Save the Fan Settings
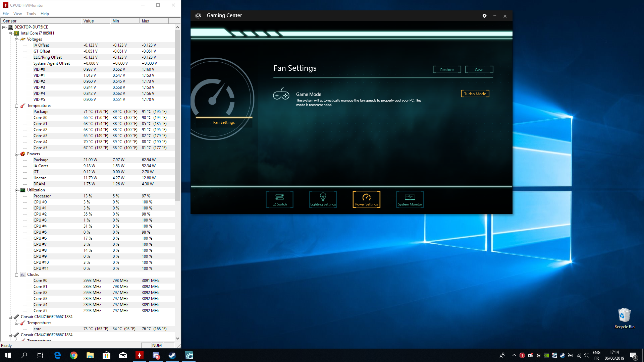The height and width of the screenshot is (362, 644). point(479,69)
